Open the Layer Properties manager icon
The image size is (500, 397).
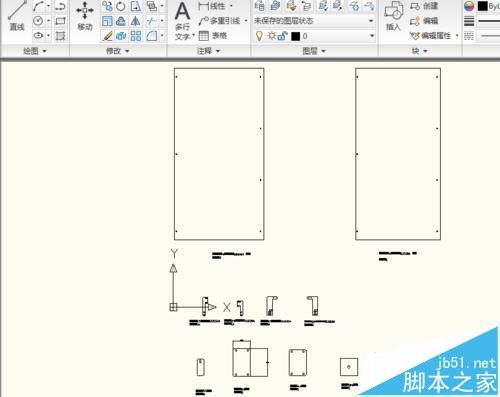260,6
